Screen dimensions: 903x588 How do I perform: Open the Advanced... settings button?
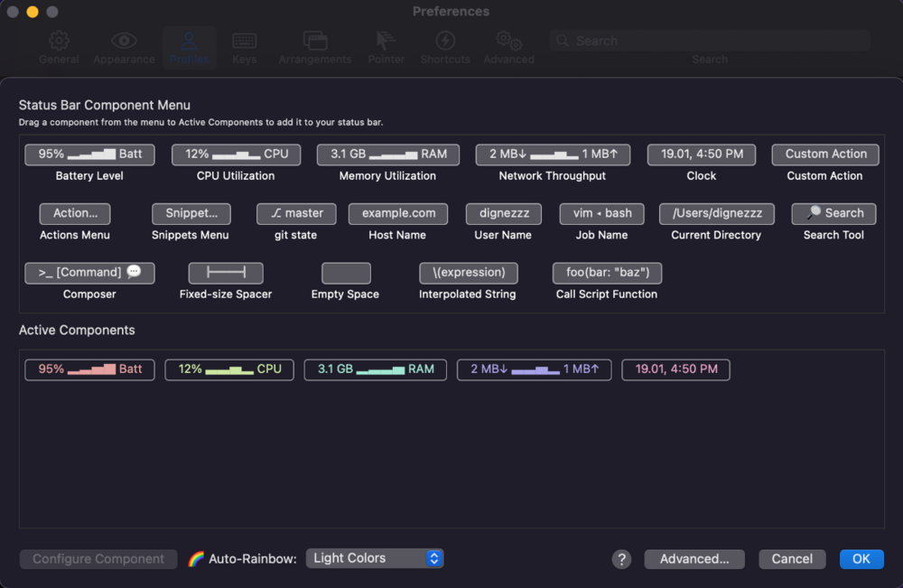coord(694,559)
